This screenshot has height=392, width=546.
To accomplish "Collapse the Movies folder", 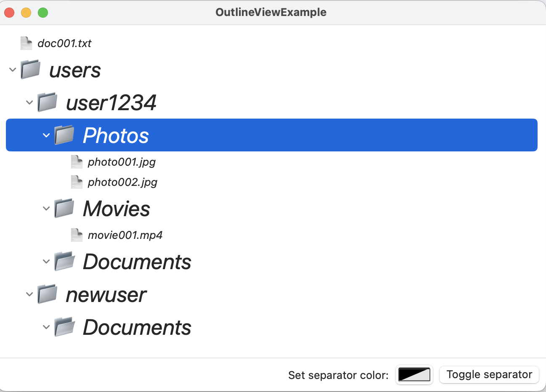I will [46, 208].
